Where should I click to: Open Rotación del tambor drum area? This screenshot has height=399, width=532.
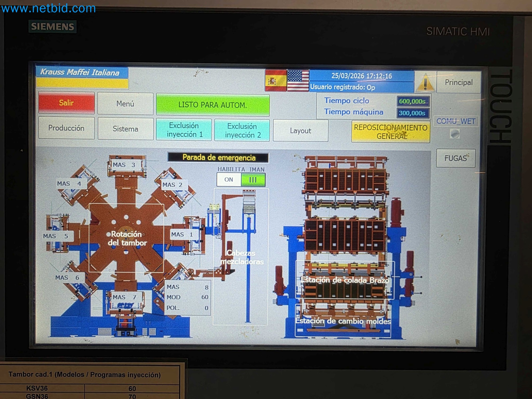(127, 238)
